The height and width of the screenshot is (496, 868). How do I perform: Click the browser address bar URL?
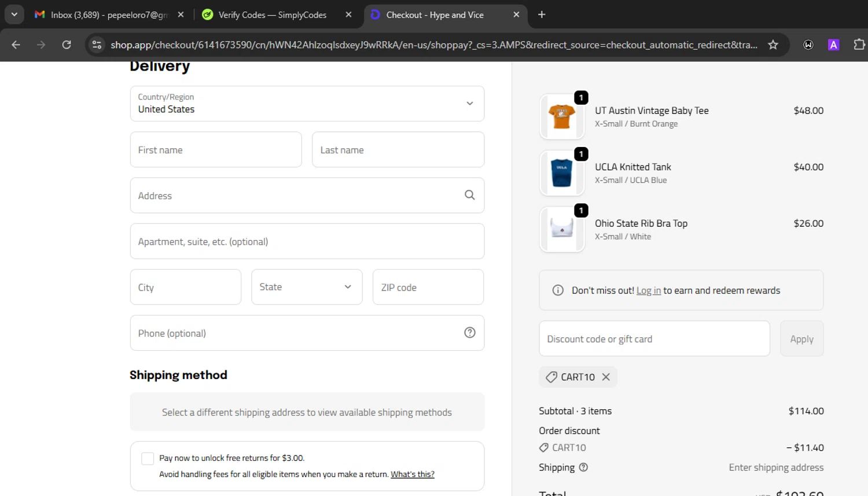click(434, 45)
